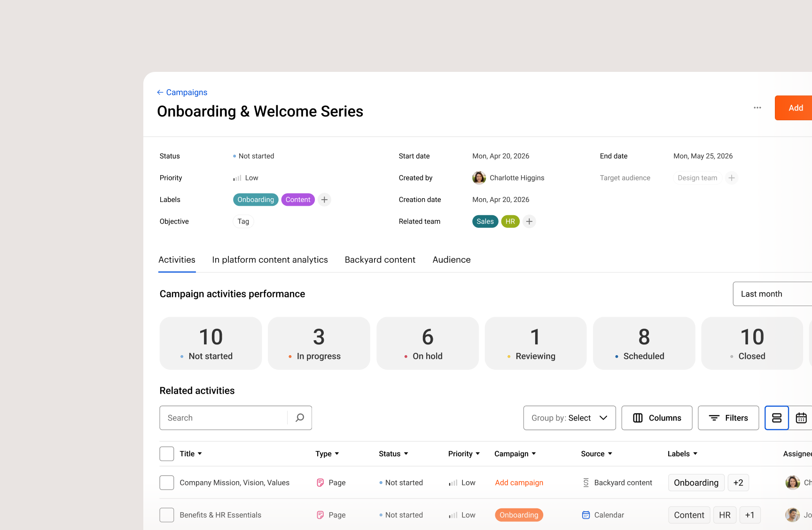This screenshot has height=530, width=812.
Task: Switch to calendar view of related activities
Action: 802,418
